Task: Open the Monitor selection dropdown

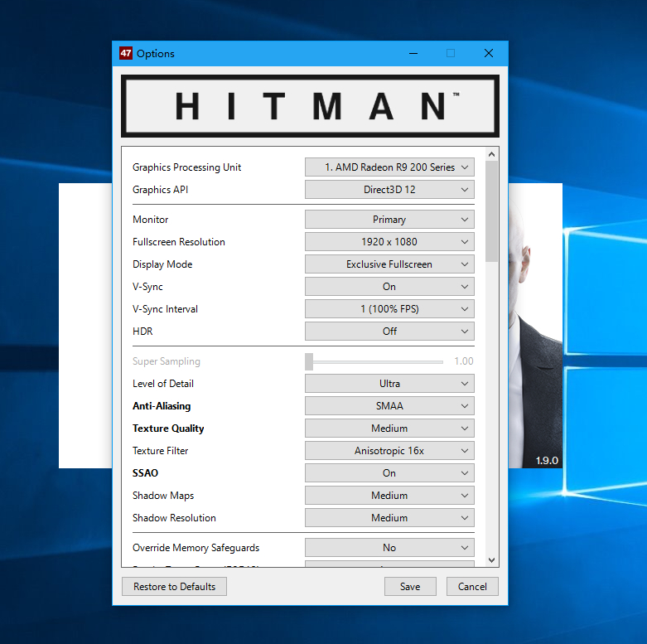Action: 389,220
